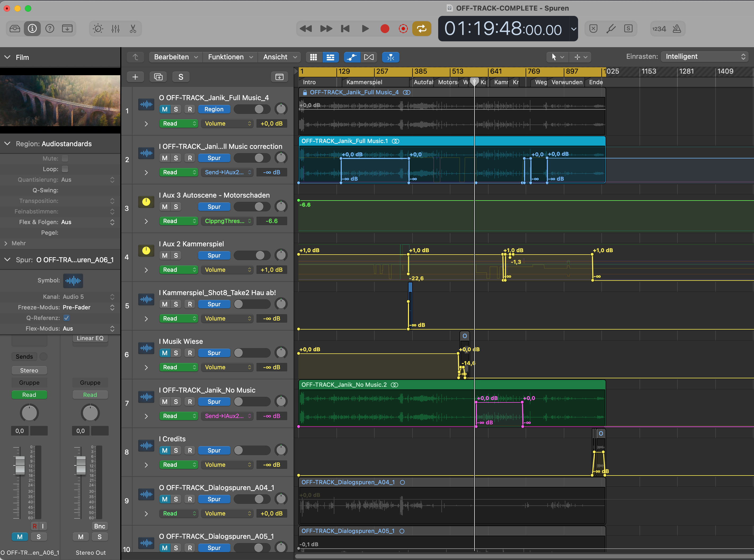
Task: Toggle the Show Automation button
Action: point(352,57)
